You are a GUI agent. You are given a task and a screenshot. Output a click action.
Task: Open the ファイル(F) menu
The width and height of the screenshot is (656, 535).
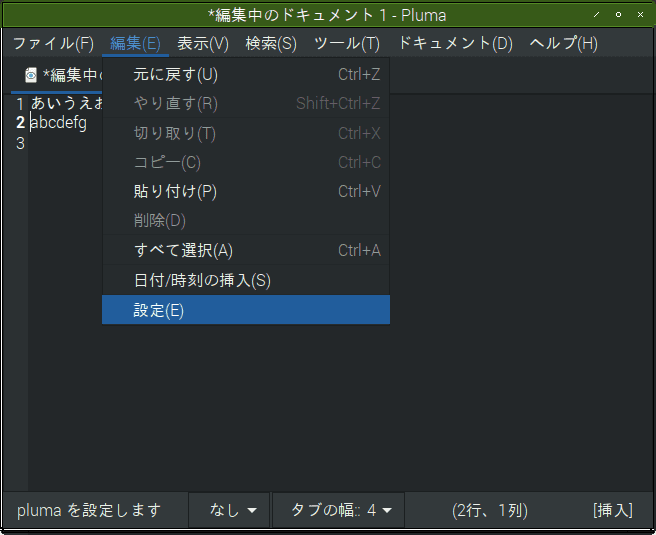pos(54,44)
